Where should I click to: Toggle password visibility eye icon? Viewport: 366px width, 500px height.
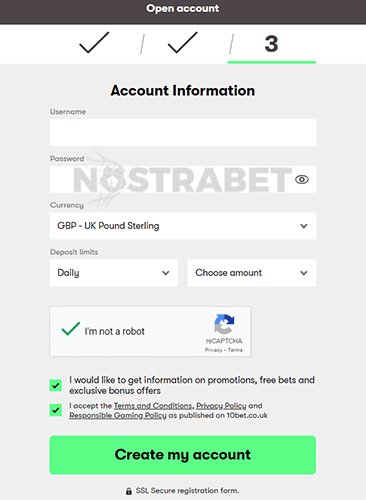coord(302,180)
